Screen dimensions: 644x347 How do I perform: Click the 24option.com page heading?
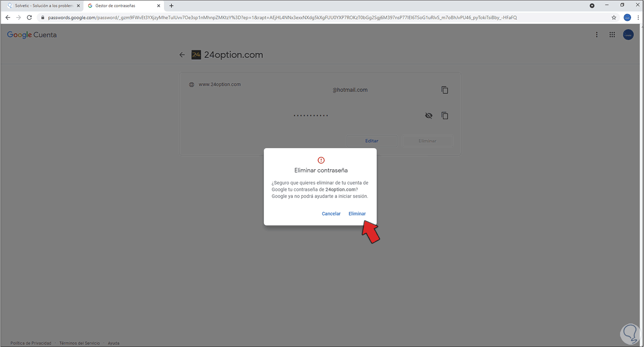234,55
